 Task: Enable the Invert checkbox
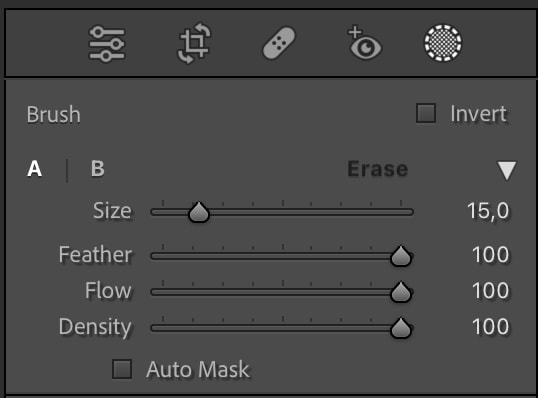click(x=426, y=113)
